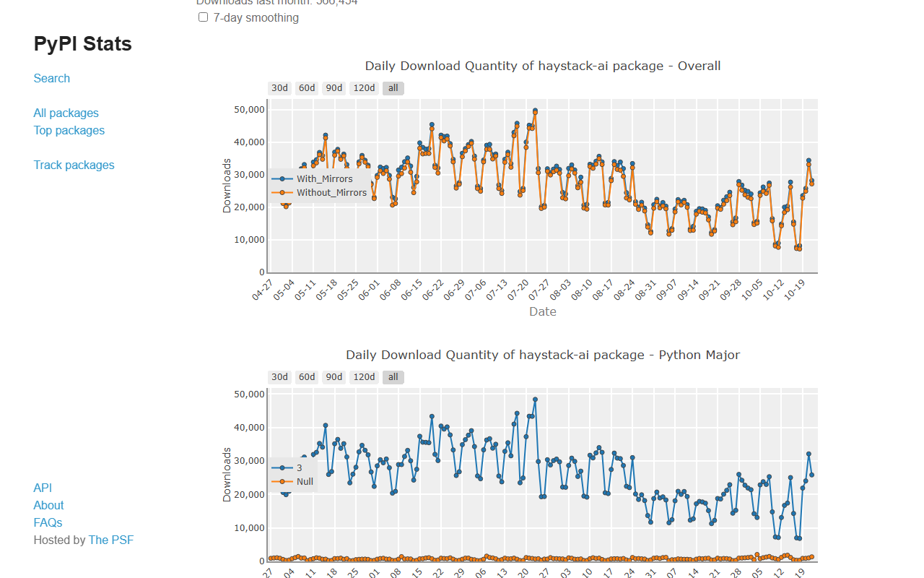The height and width of the screenshot is (578, 924).
Task: Click the Overall chart title text
Action: [x=543, y=66]
